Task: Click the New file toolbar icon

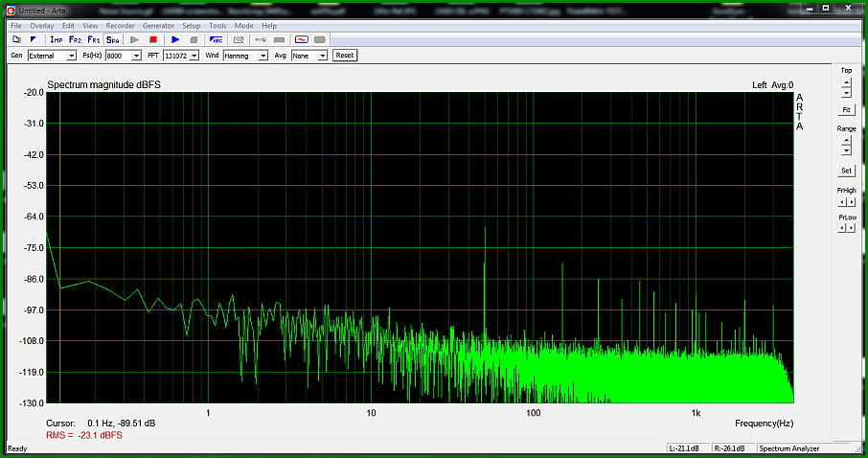Action: tap(17, 39)
